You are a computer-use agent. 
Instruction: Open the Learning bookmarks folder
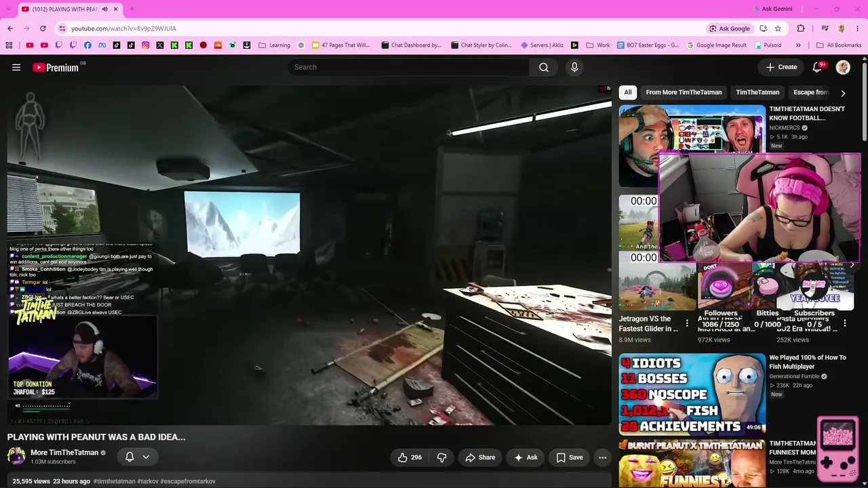tap(274, 45)
